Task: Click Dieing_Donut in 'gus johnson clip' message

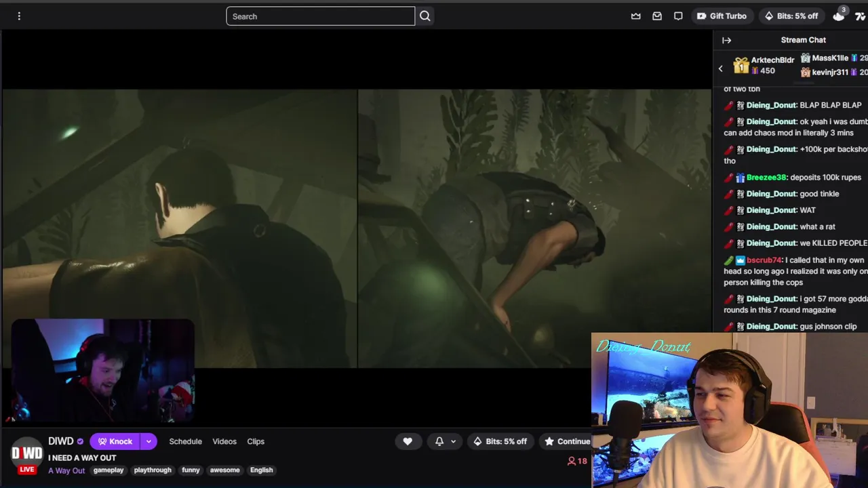Action: point(771,327)
